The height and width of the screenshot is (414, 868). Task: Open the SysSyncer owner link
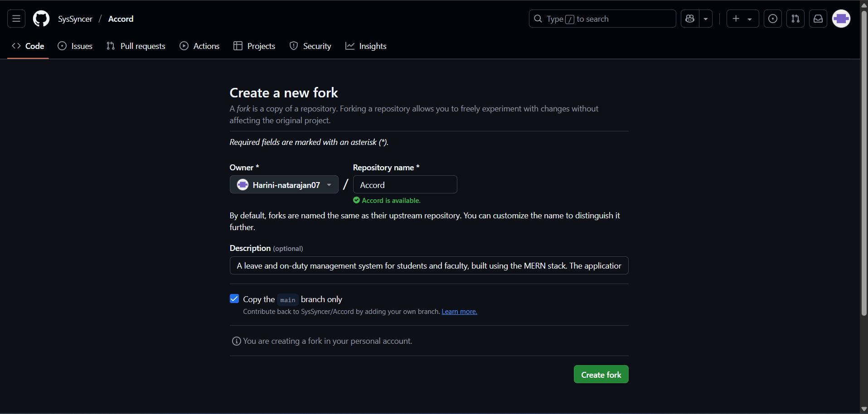[75, 19]
